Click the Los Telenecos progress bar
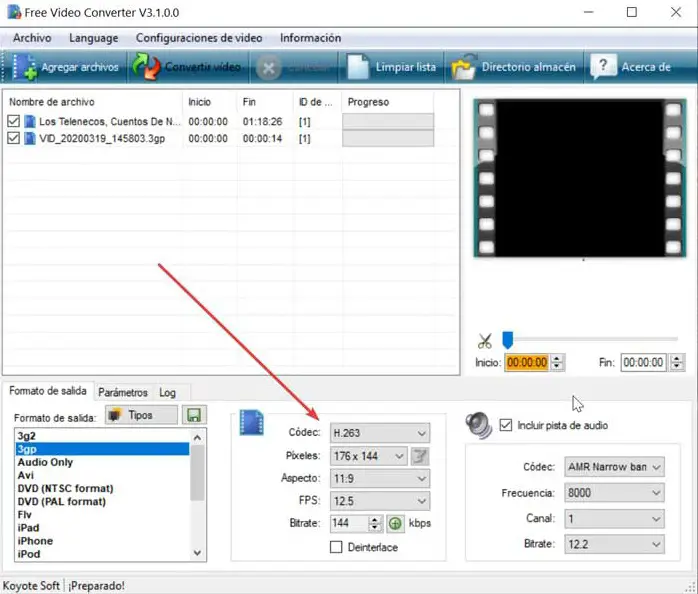Viewport: 698px width, 594px height. tap(388, 121)
